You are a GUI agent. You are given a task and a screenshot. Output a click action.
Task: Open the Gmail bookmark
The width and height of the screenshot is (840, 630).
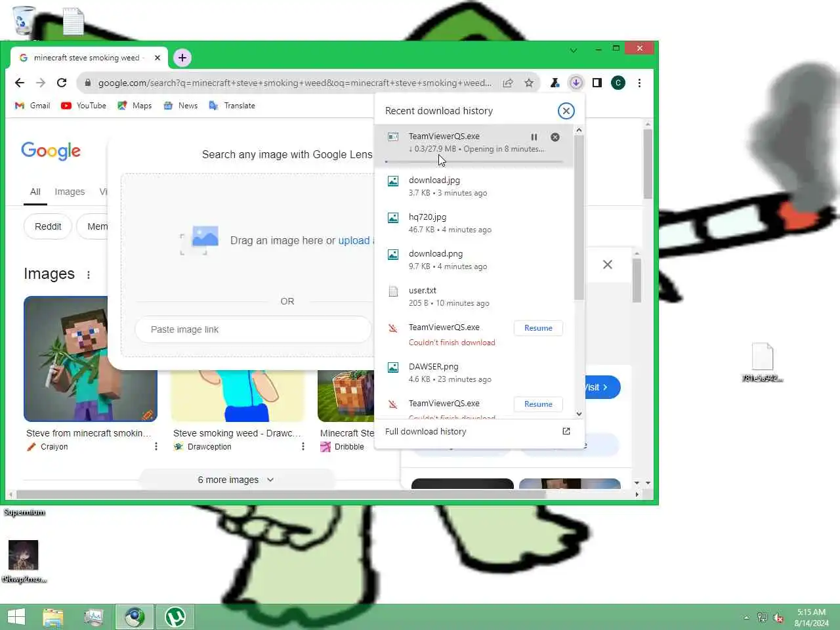tap(33, 106)
